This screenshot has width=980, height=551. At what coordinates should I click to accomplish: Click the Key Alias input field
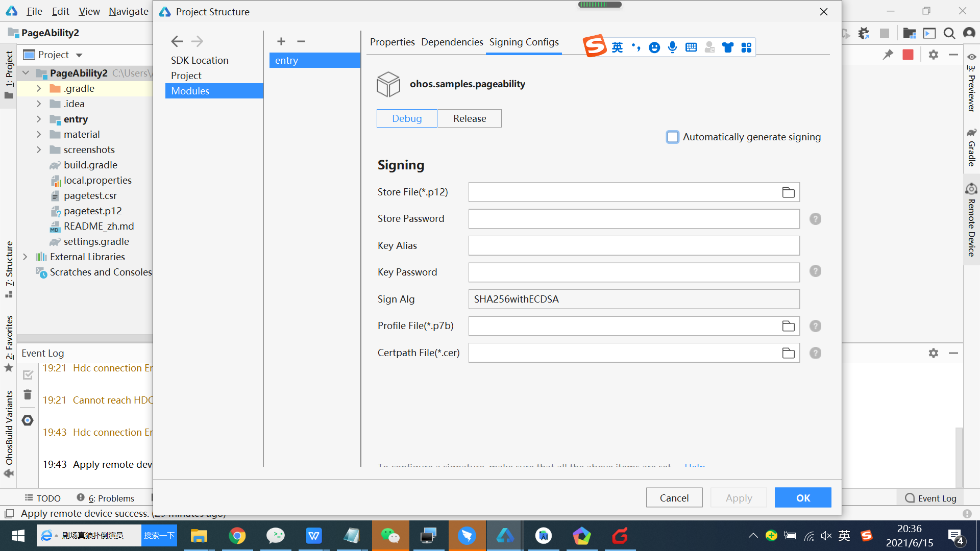coord(633,245)
